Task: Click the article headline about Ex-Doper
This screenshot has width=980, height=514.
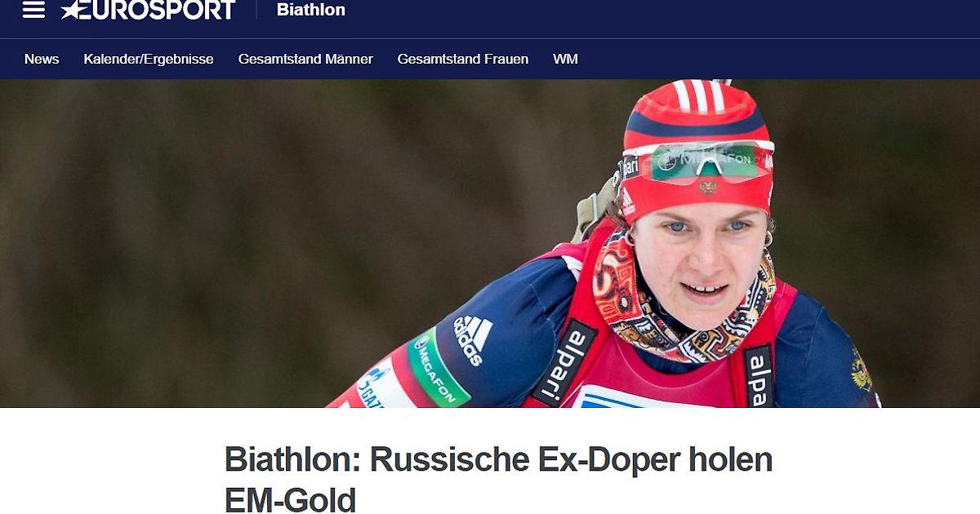Action: click(x=498, y=479)
